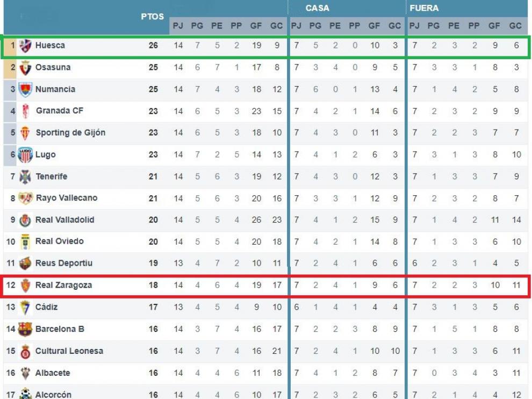Select the Real Zaragoza crest icon

pyautogui.click(x=25, y=285)
